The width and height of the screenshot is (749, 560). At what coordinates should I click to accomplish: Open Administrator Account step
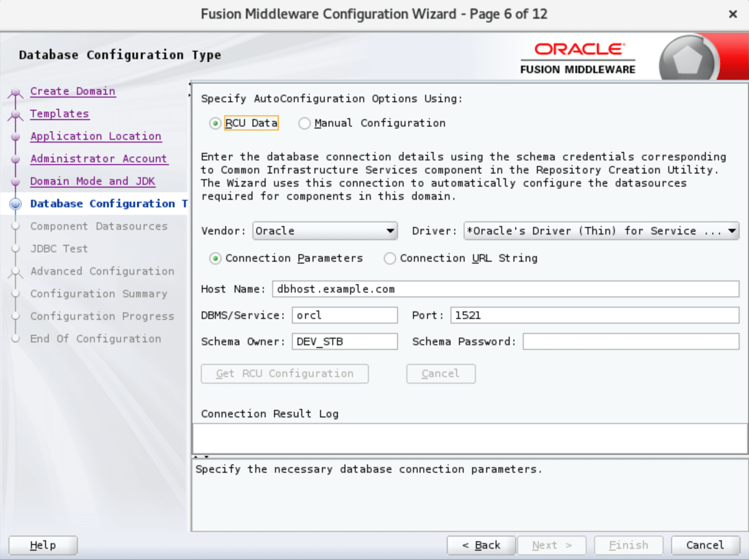[99, 159]
